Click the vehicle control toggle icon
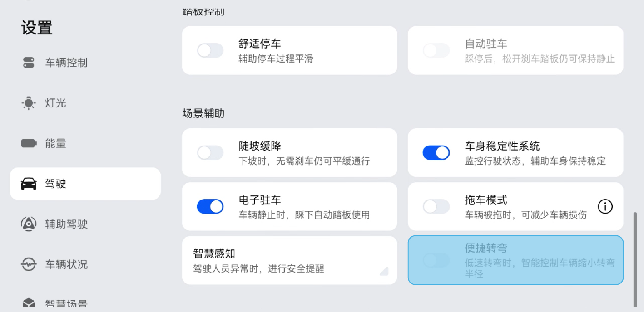The height and width of the screenshot is (312, 644). pos(29,63)
